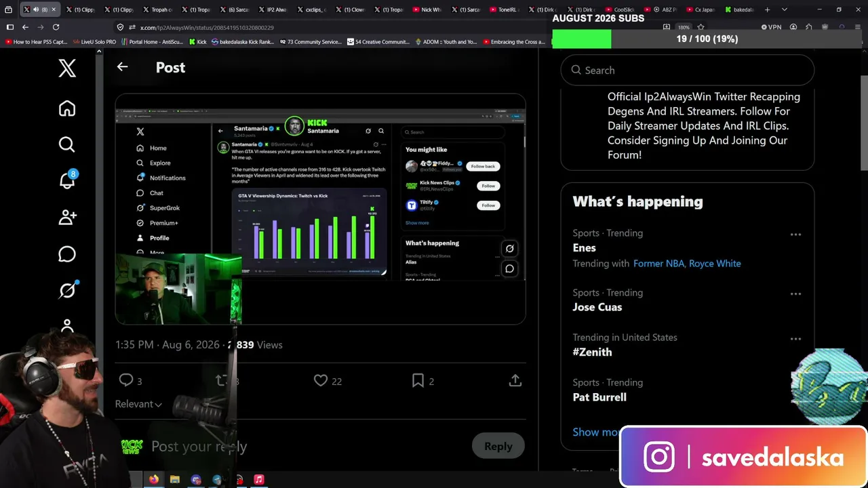Screen dimensions: 868x488
Task: Open File Explorer from the taskbar
Action: click(175, 479)
